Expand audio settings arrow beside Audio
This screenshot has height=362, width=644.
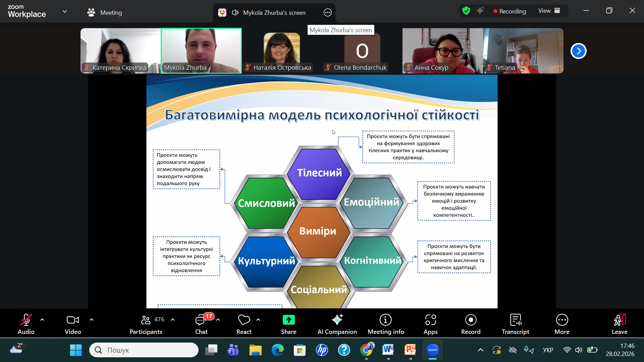click(x=42, y=320)
